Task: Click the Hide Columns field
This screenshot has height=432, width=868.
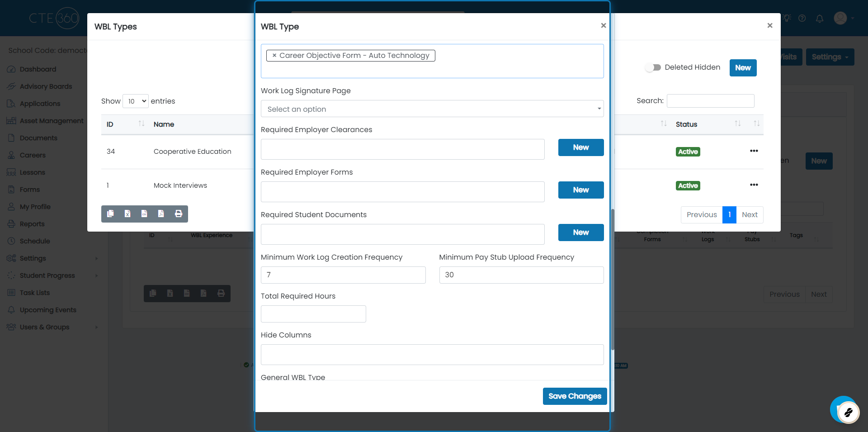Action: (432, 355)
